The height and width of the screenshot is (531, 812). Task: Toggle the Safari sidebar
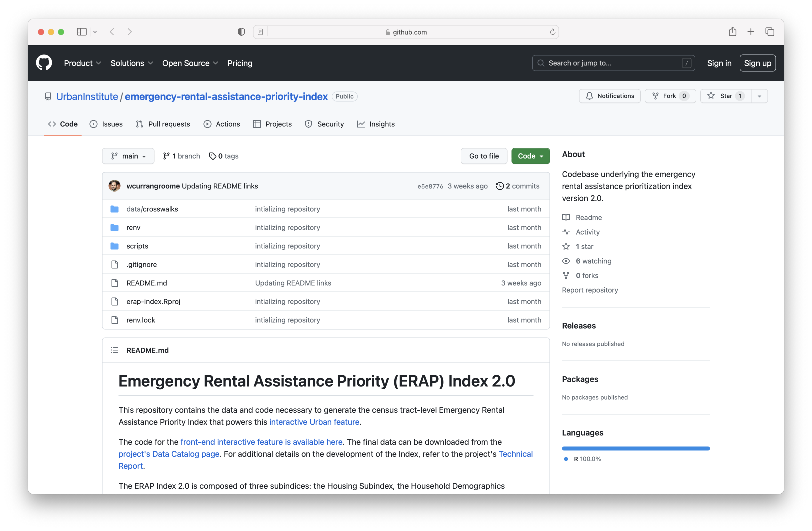81,32
